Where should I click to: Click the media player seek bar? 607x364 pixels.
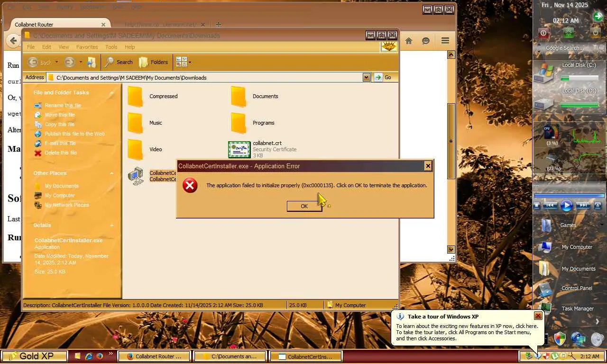[x=569, y=195]
